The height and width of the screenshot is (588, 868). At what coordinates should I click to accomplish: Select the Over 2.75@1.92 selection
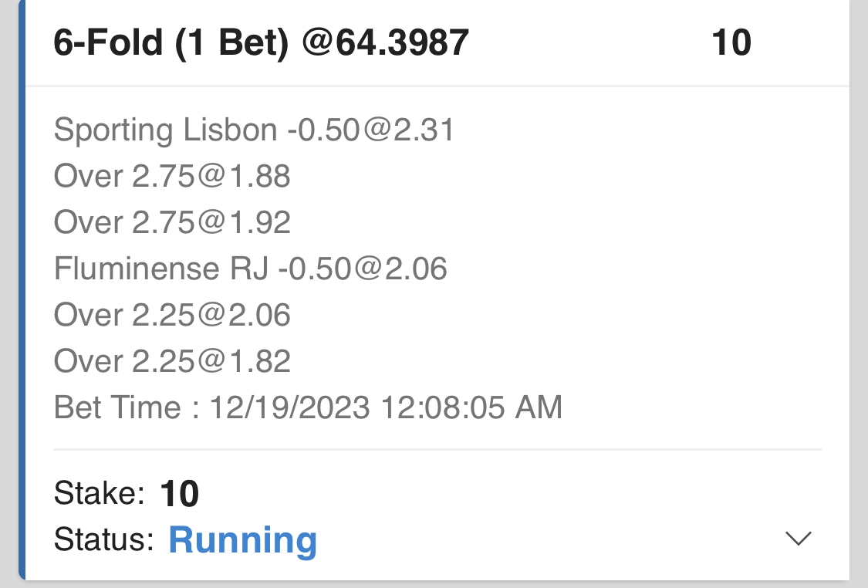point(172,222)
